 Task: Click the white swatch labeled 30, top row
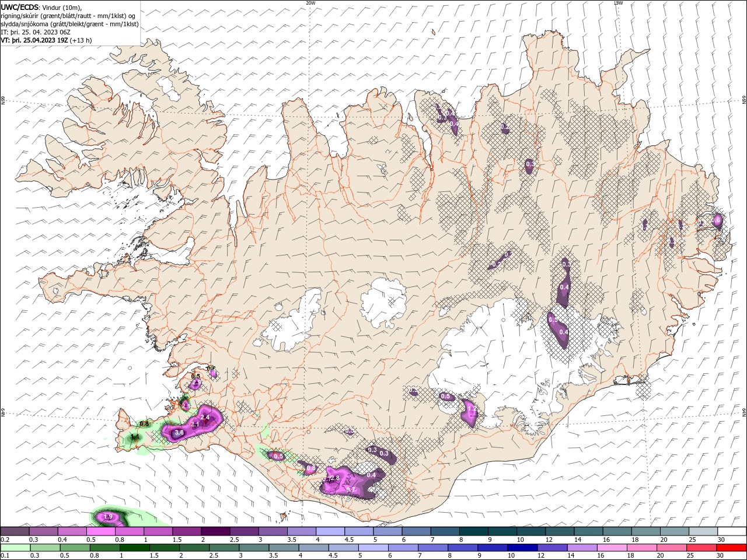(732, 531)
